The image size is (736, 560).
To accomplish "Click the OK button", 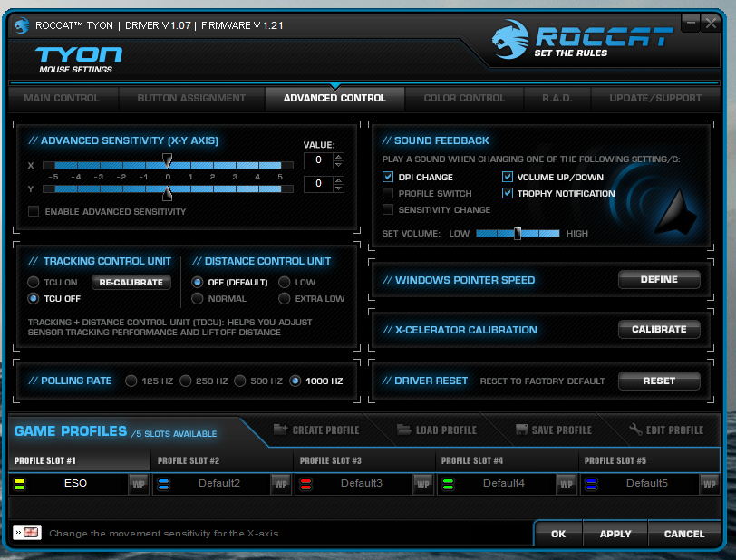I will coord(558,534).
